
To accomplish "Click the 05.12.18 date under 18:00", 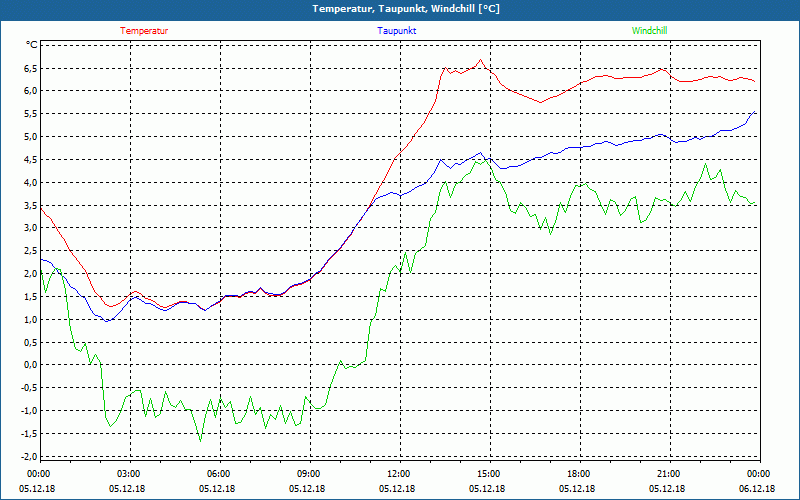I will pyautogui.click(x=577, y=489).
